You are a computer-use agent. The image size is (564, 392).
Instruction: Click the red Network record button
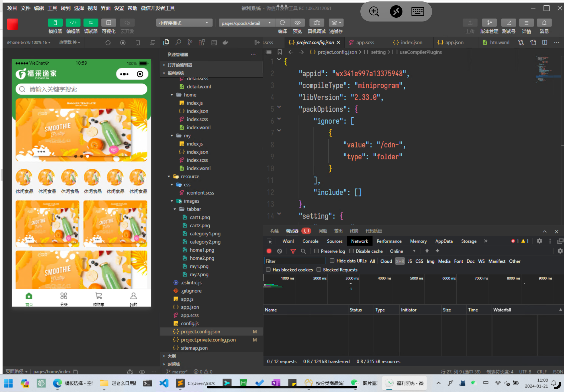(269, 251)
